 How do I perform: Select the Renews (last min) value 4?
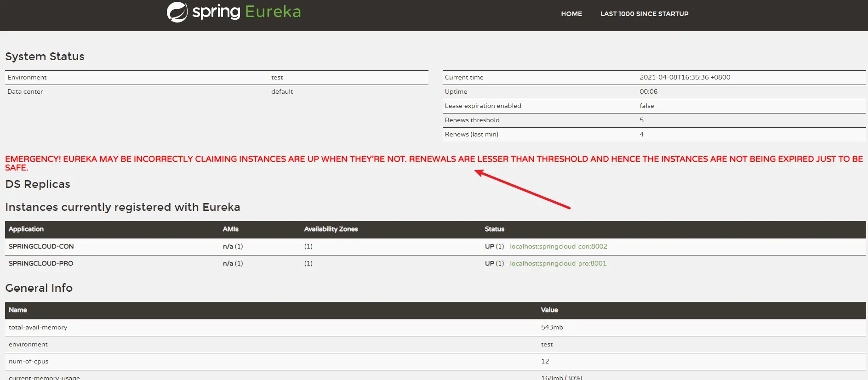[x=641, y=134]
